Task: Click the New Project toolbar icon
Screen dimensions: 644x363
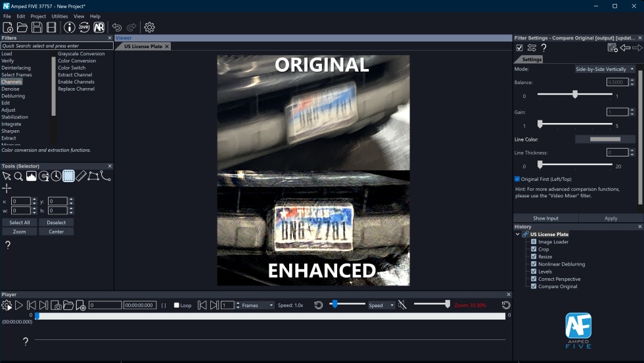Action: [x=8, y=28]
